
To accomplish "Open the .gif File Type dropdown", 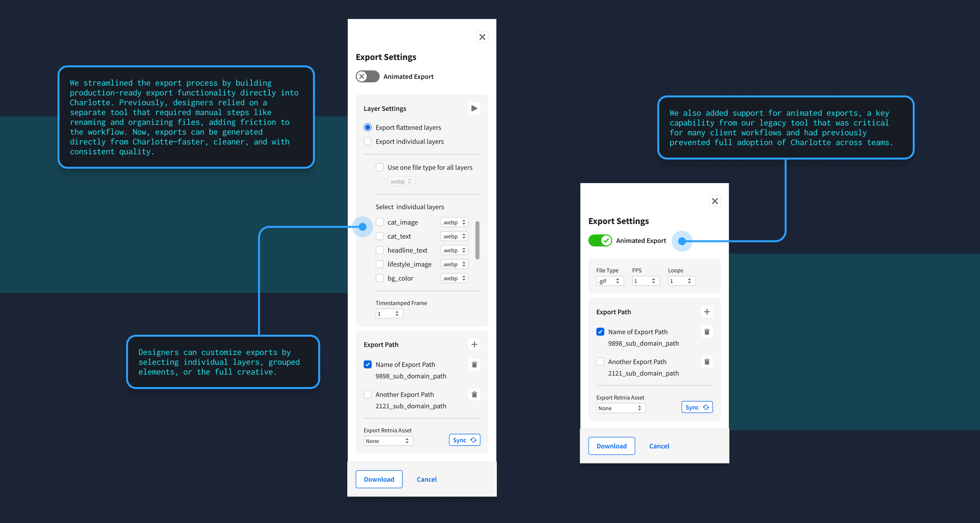I will click(610, 281).
